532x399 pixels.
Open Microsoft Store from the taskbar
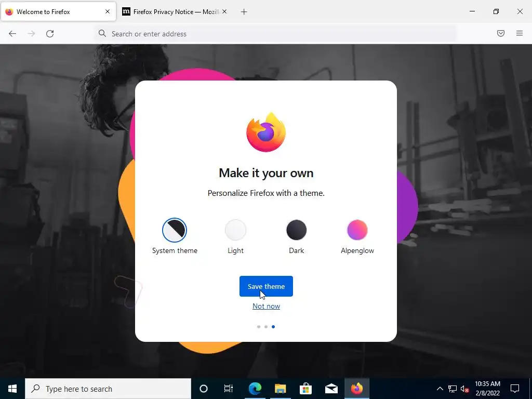point(305,389)
